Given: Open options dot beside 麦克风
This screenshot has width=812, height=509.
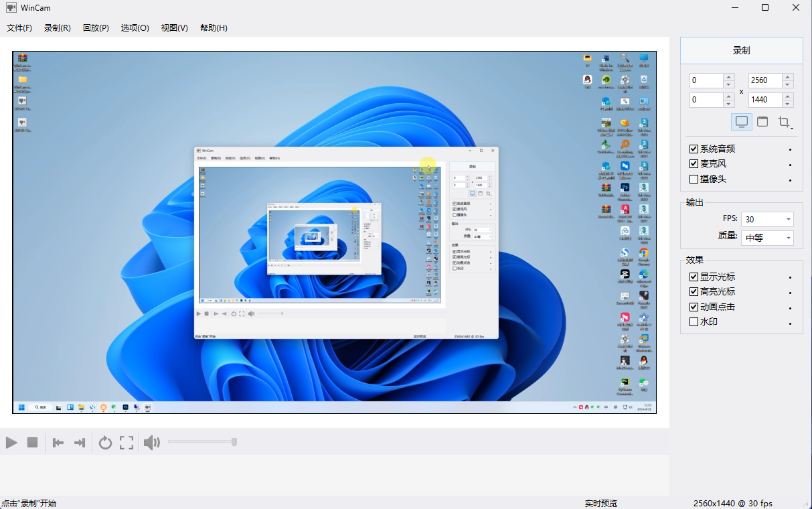Looking at the screenshot, I should (x=791, y=165).
